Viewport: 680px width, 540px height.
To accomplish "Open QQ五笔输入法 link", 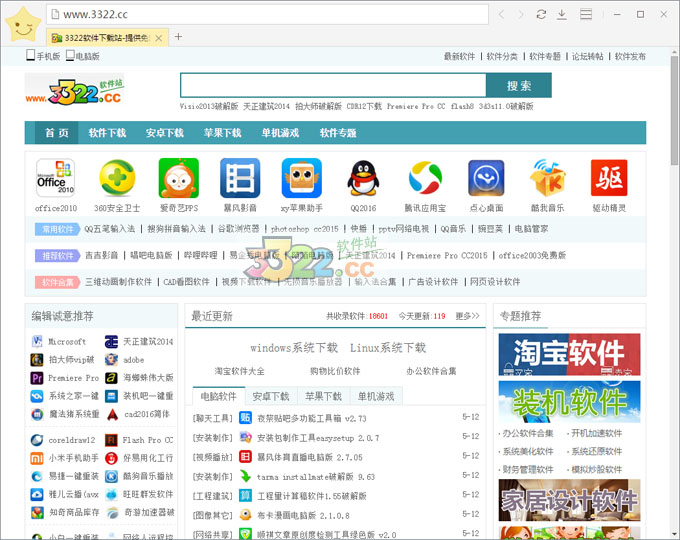I will point(110,229).
